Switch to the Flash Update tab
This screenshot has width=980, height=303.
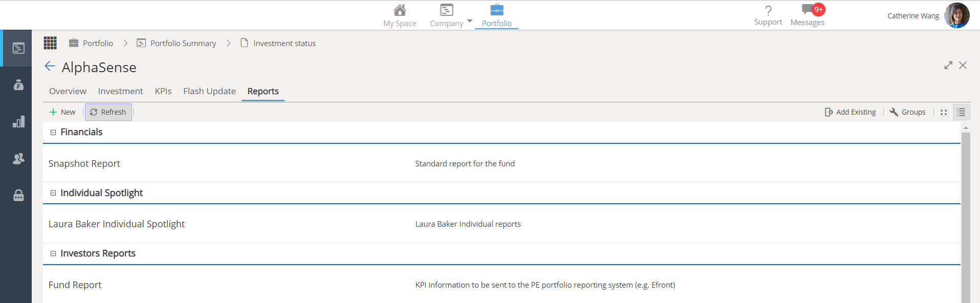(209, 91)
